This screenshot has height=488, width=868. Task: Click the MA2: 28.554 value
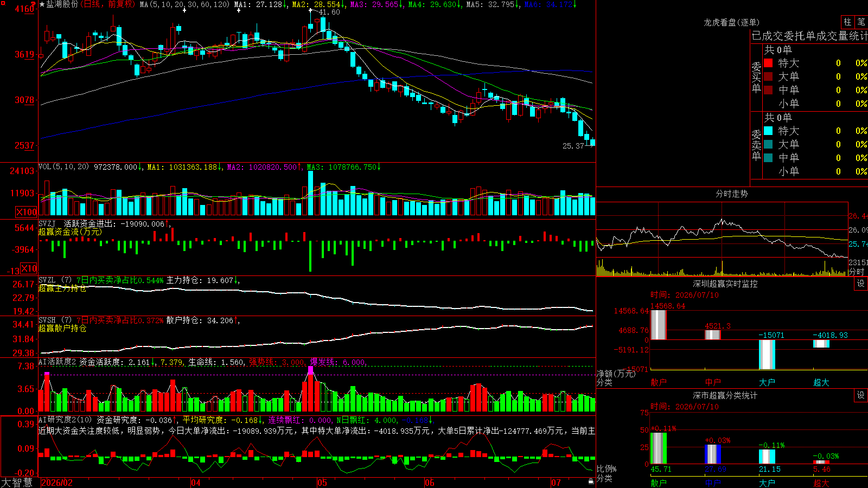[318, 4]
